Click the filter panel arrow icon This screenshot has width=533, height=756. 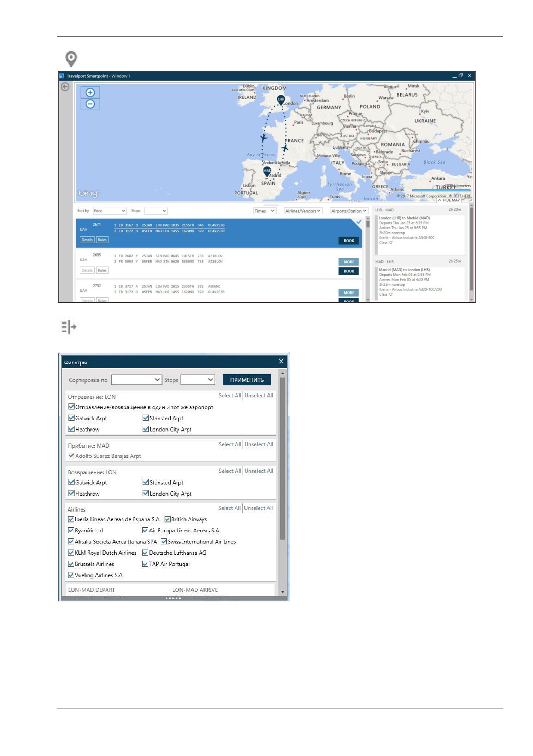(x=69, y=327)
